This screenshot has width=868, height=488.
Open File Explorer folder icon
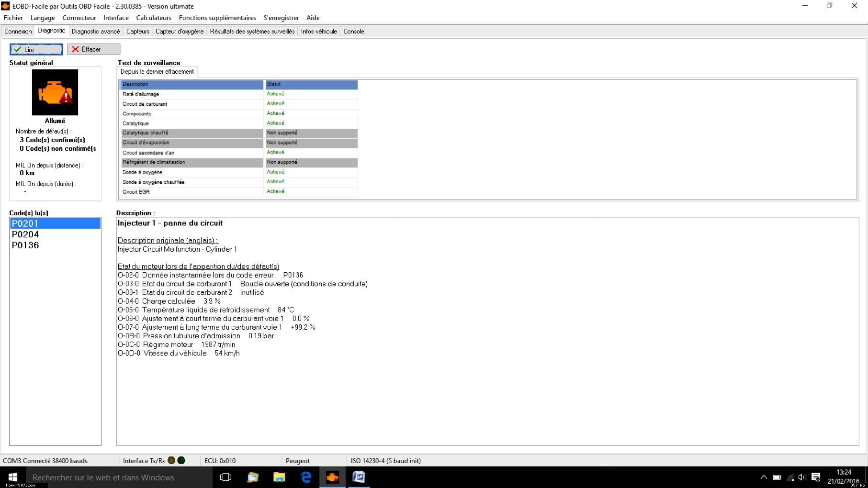(x=279, y=477)
